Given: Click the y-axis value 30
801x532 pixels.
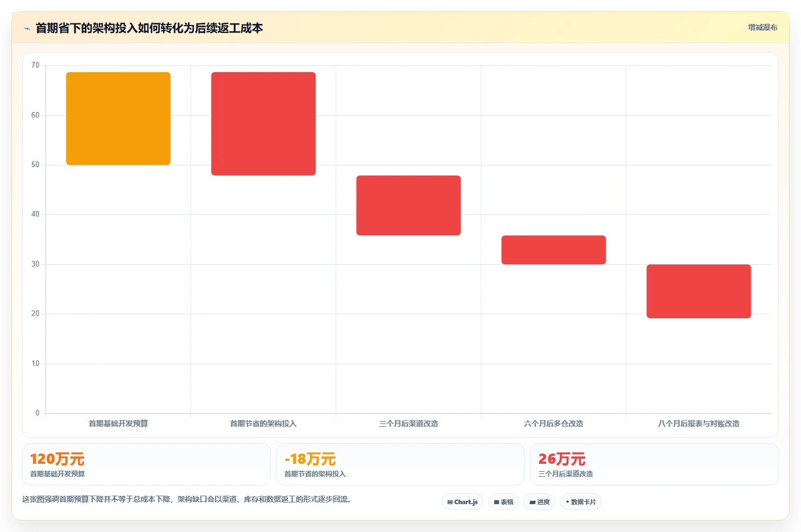Looking at the screenshot, I should 35,264.
